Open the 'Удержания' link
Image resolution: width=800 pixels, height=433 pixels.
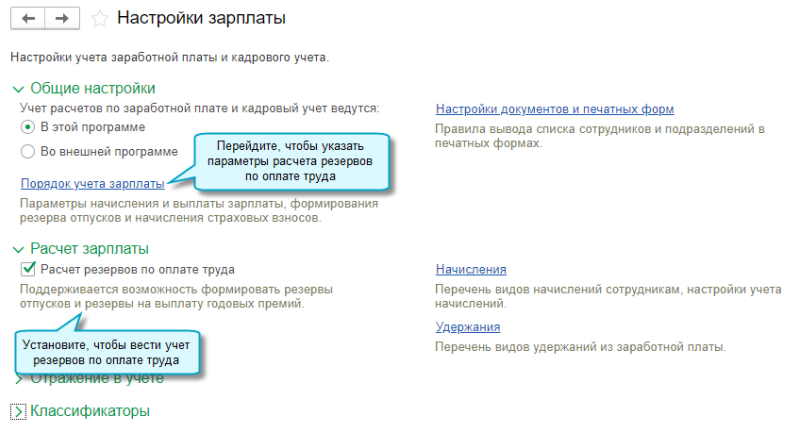pyautogui.click(x=467, y=327)
